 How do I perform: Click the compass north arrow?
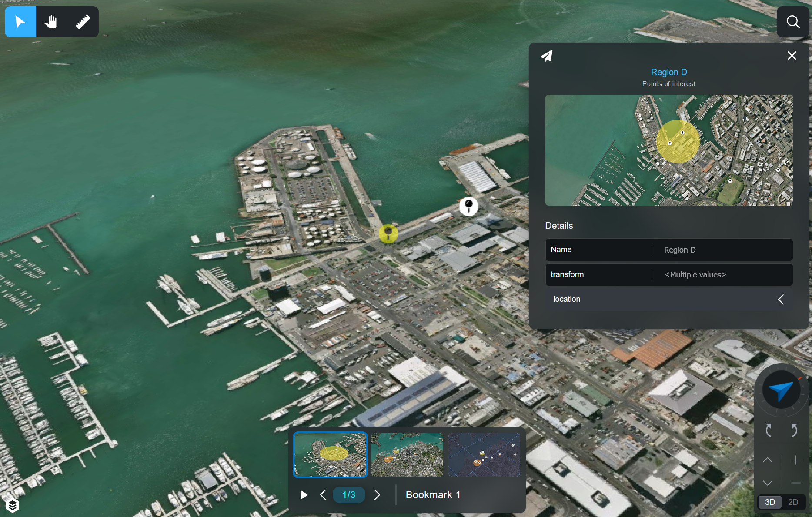[x=781, y=390]
